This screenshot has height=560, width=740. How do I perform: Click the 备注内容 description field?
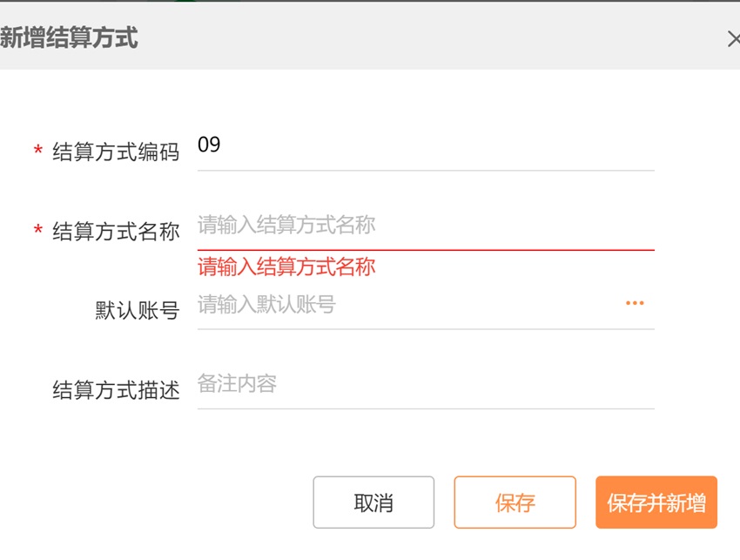coord(425,384)
